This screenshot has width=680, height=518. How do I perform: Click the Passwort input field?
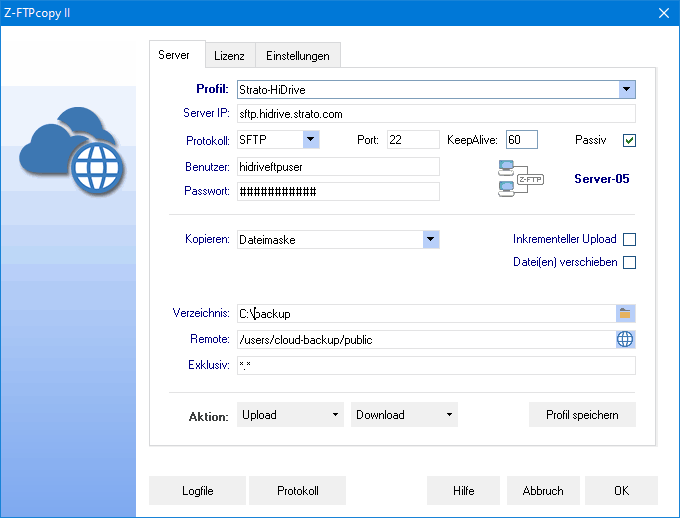[338, 191]
